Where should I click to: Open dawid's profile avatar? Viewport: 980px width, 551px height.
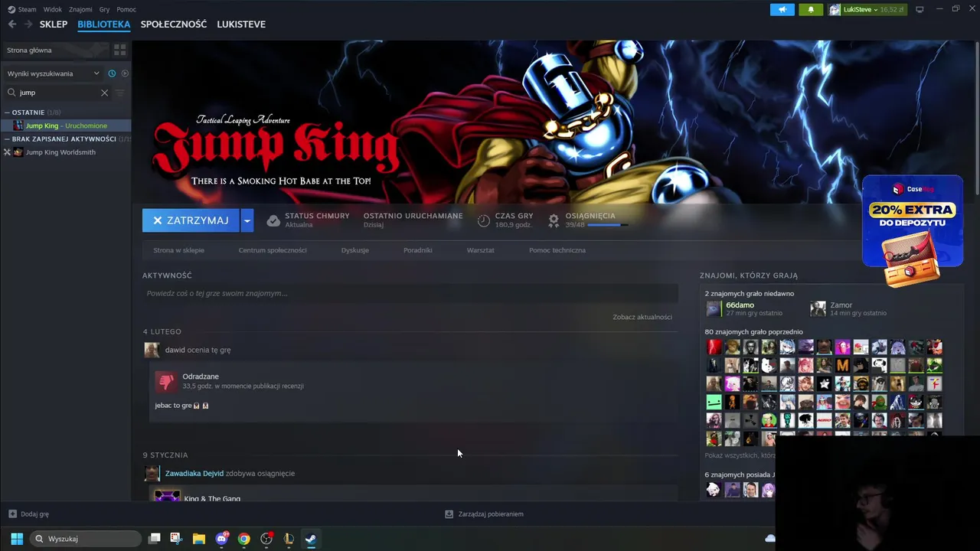click(152, 350)
